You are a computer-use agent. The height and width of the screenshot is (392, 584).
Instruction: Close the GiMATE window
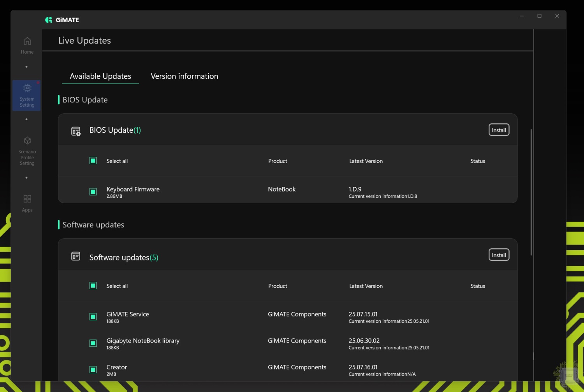coord(557,16)
